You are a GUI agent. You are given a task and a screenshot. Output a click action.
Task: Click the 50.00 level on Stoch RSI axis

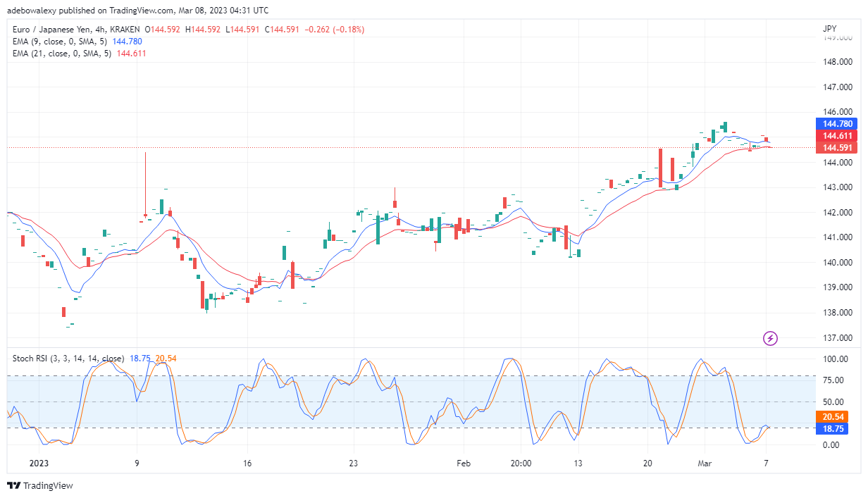pyautogui.click(x=834, y=402)
